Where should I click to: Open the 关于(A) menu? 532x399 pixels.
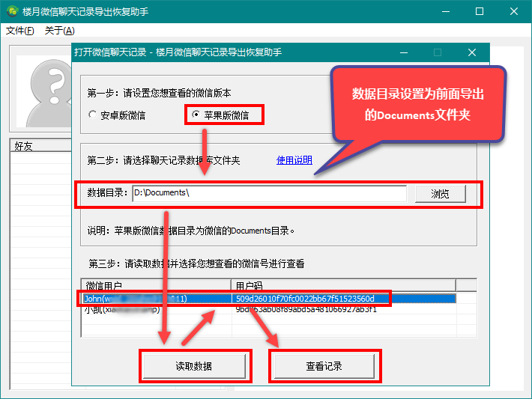click(x=59, y=31)
